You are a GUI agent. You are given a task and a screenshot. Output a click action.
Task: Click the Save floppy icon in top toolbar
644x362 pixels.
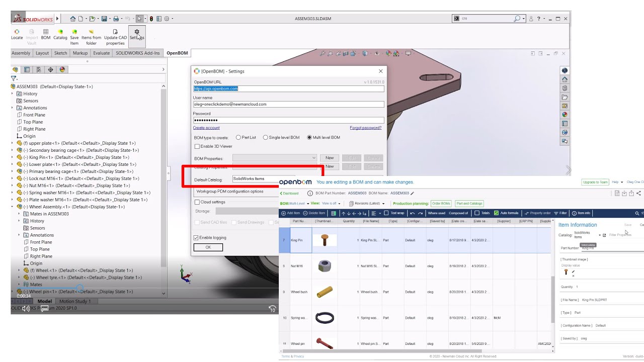104,19
